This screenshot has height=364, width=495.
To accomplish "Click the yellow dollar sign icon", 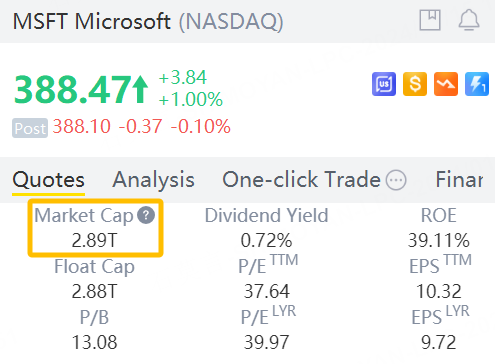I will (x=415, y=84).
